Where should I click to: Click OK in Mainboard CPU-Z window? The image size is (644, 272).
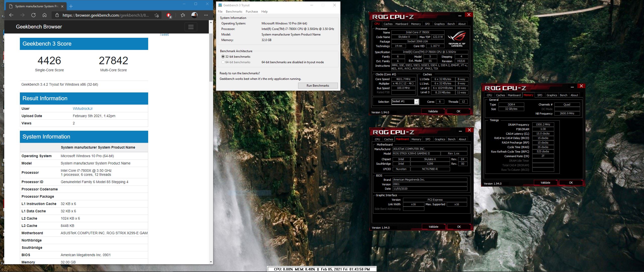click(x=459, y=227)
